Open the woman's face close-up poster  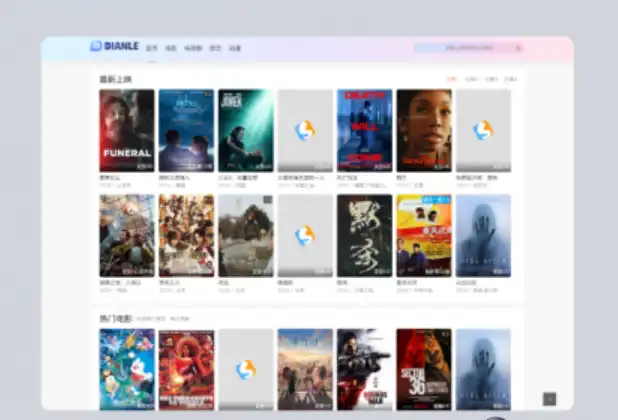coord(423,130)
